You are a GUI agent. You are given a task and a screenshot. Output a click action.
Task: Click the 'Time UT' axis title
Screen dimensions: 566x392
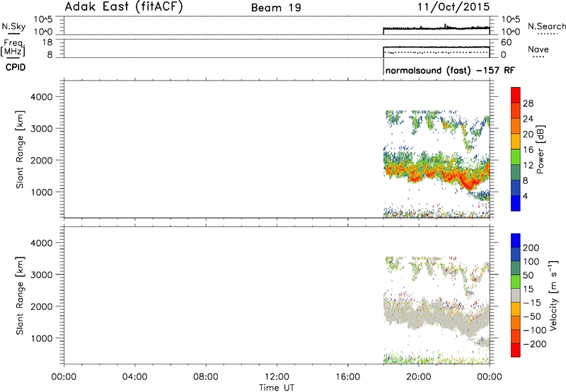coord(277,388)
